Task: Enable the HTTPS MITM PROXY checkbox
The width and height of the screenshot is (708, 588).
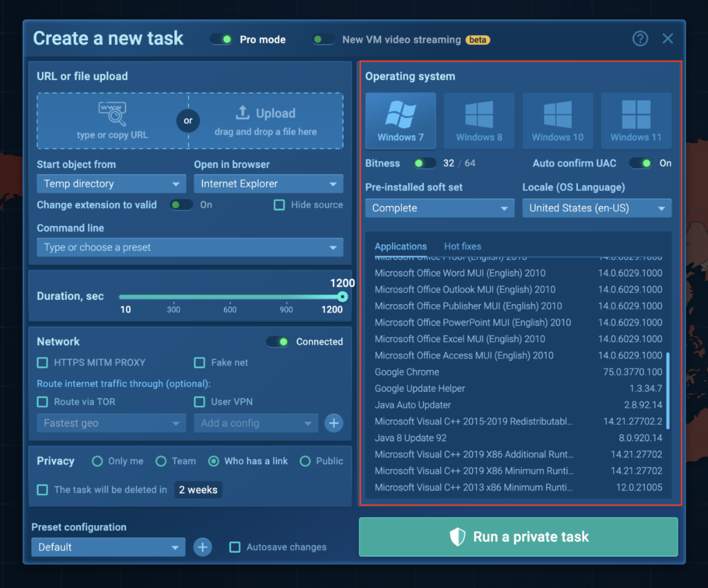Action: point(43,363)
